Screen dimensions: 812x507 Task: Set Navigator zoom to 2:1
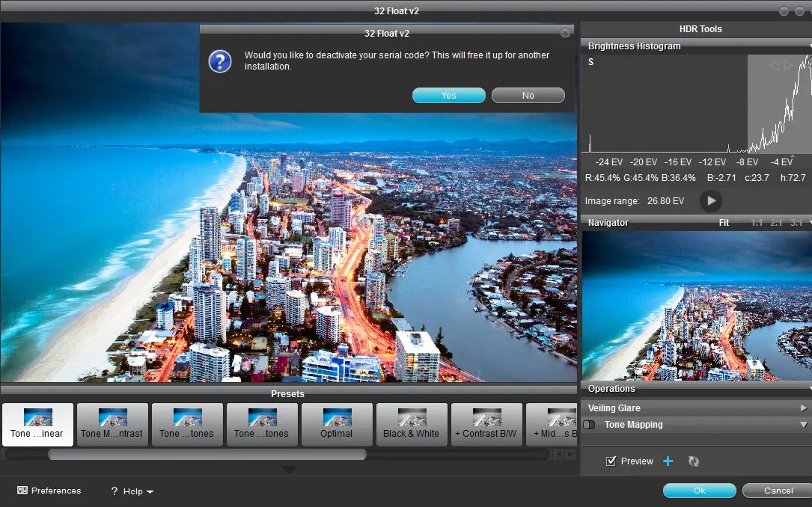776,222
